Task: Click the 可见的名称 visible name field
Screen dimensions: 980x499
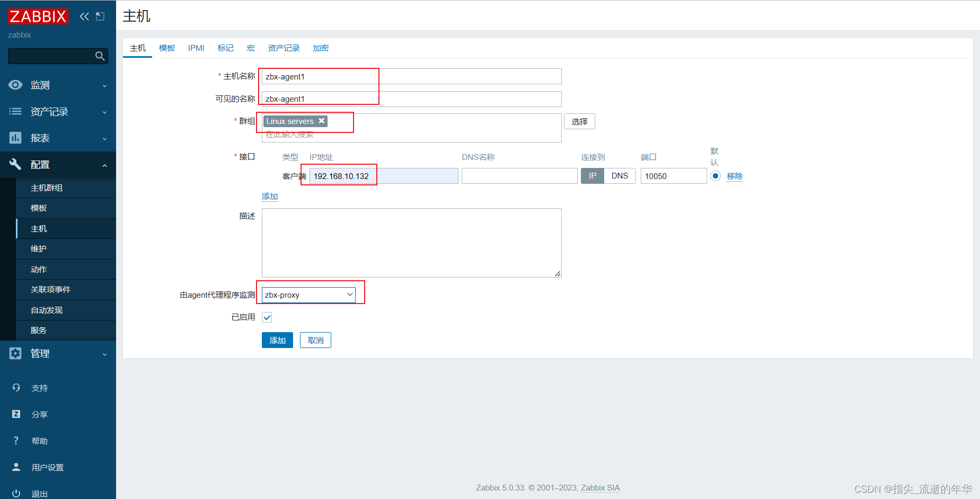Action: point(412,99)
